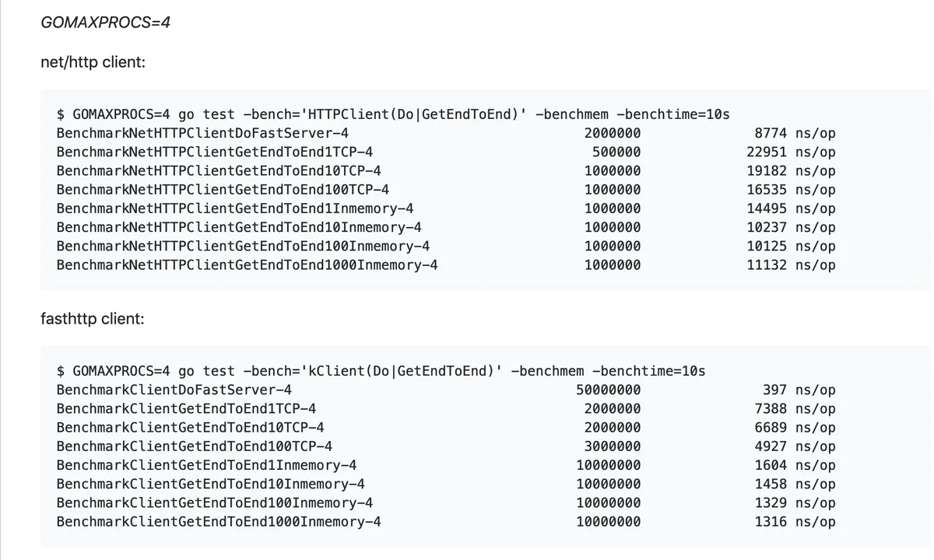Click BenchmarkNetHTTPClientGetEndToEnd10Inmemory-4 line
Viewport: 934px width, 560px height.
(239, 227)
